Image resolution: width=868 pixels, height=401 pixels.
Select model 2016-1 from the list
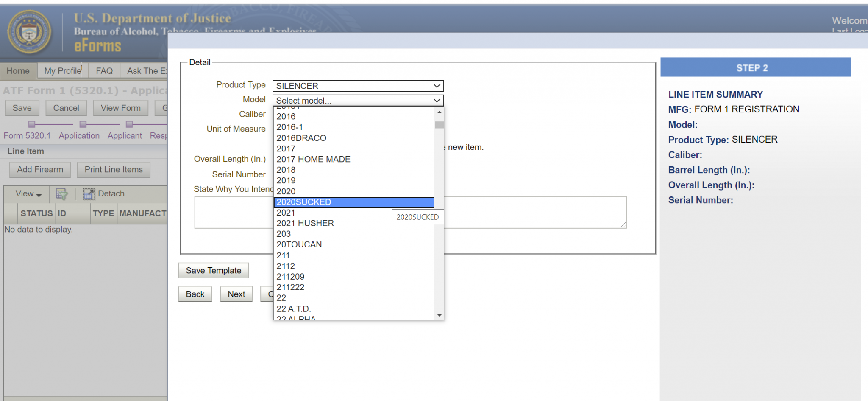(x=354, y=127)
